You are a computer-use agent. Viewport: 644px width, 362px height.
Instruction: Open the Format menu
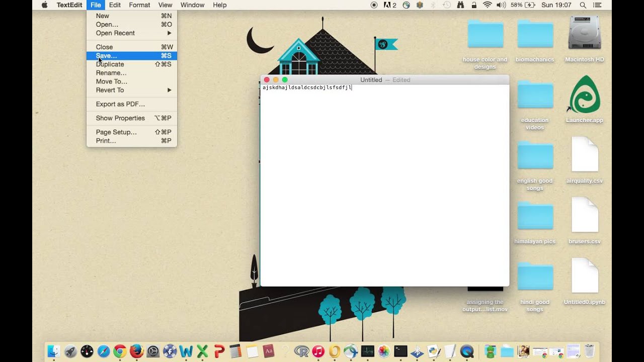point(139,5)
